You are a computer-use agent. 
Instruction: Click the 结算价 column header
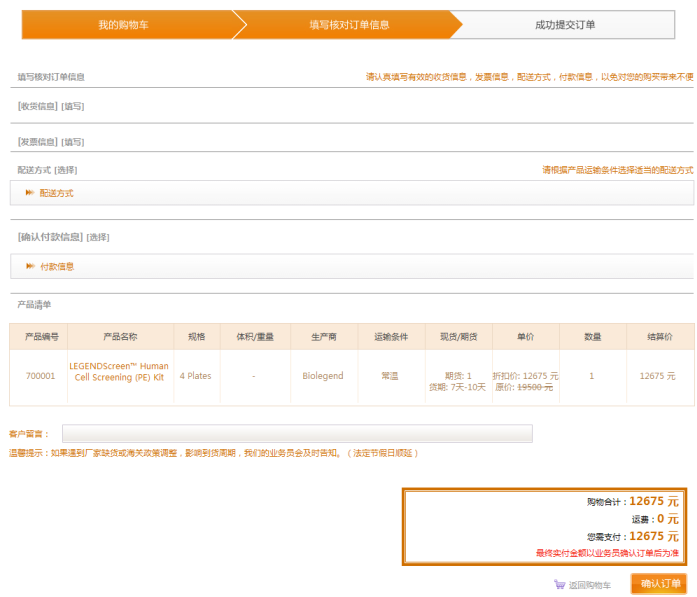[657, 337]
